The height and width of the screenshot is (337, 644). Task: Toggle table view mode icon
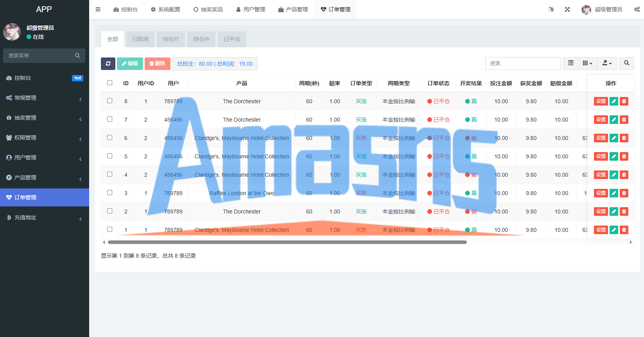click(571, 63)
